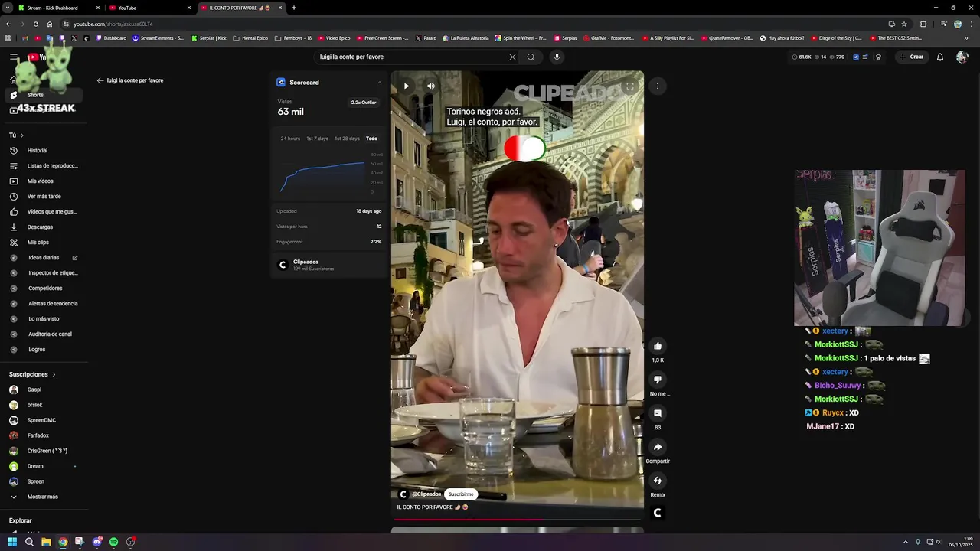Expand subscriptions with Mostrar más
Image resolution: width=980 pixels, height=551 pixels.
pos(44,497)
